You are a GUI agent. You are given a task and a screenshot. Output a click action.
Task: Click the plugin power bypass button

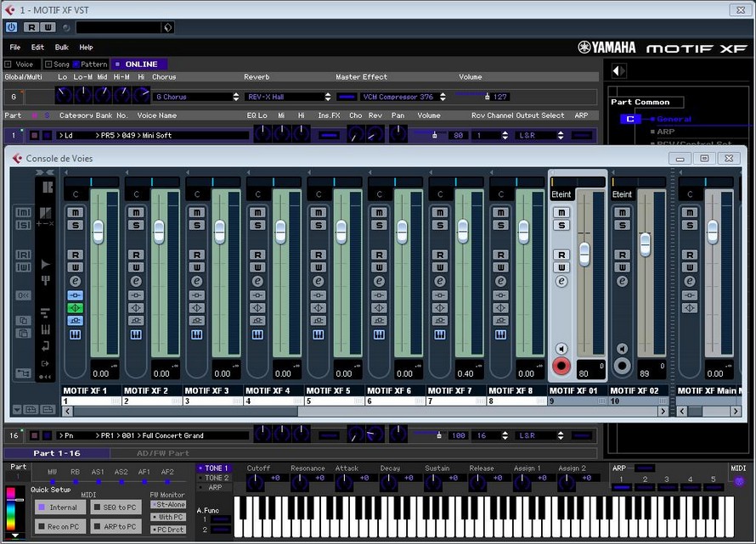[x=11, y=27]
